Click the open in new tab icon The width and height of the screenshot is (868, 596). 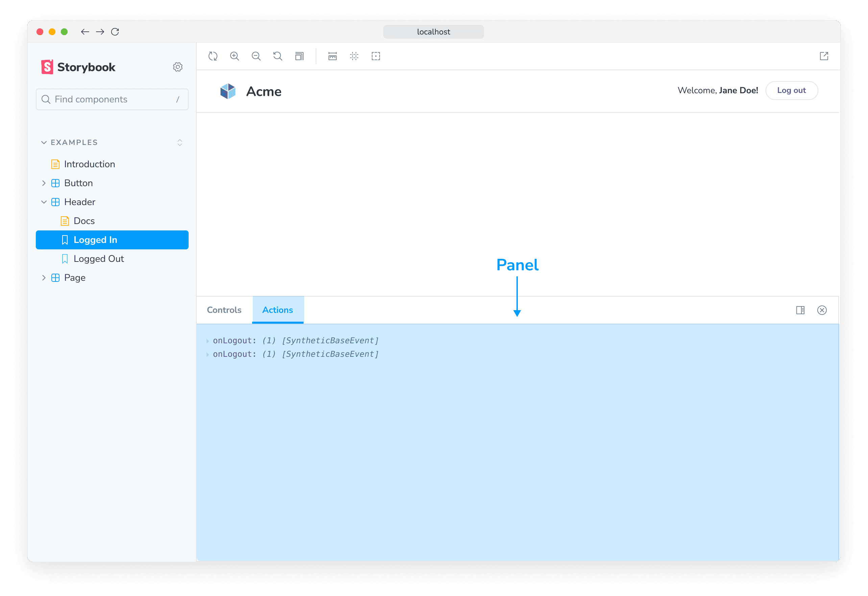click(x=824, y=56)
